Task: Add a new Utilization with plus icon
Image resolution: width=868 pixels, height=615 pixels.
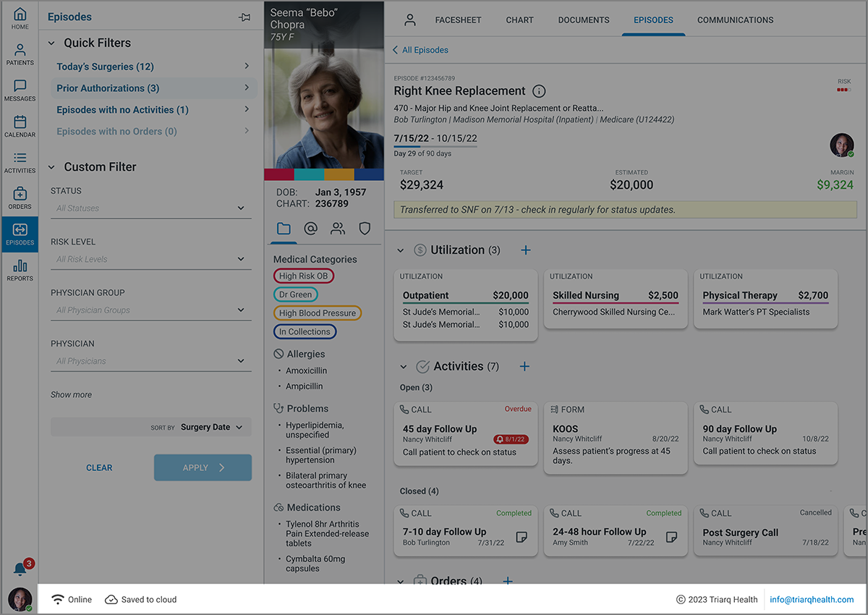Action: (526, 250)
